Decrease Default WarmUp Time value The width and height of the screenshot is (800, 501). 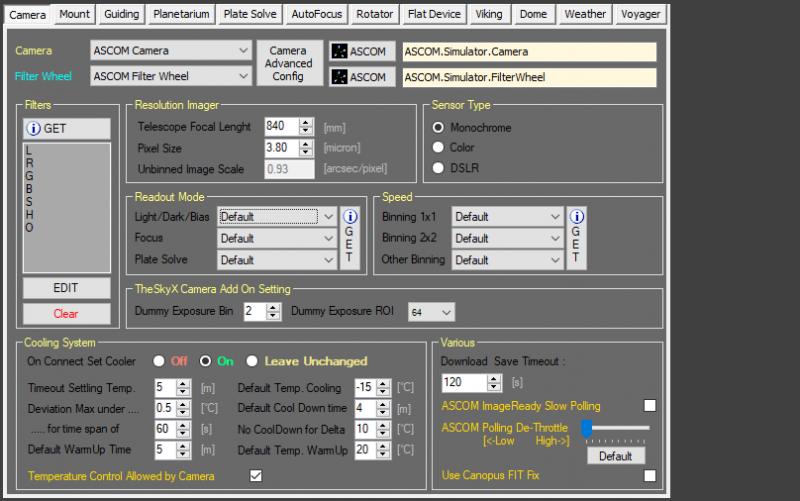(183, 454)
